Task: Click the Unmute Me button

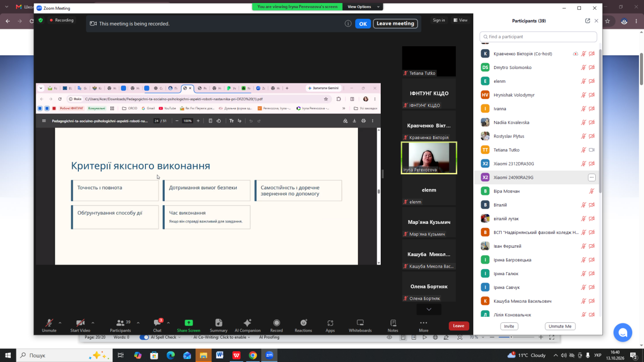Action: coord(560,326)
